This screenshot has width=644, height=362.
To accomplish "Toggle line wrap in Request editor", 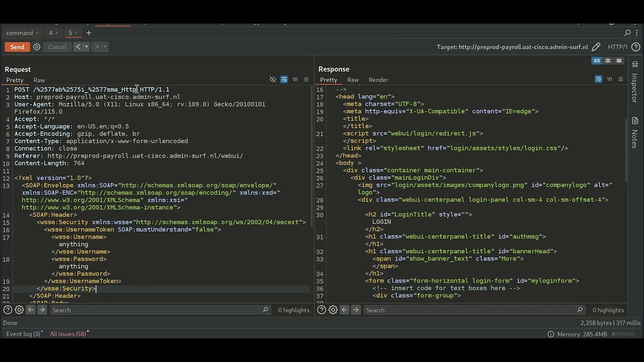I will point(284,79).
